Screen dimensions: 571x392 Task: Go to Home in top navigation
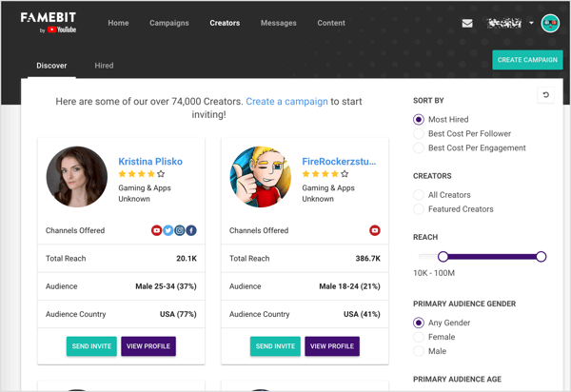coord(118,23)
